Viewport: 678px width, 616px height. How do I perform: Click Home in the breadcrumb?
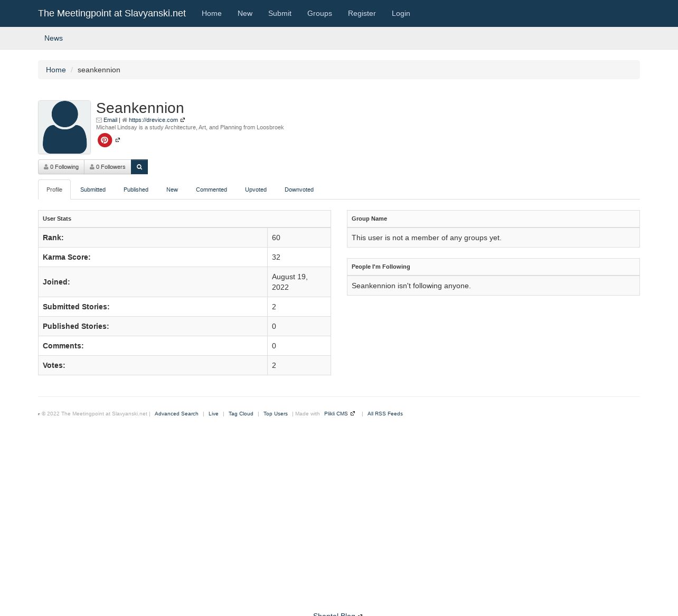56,70
